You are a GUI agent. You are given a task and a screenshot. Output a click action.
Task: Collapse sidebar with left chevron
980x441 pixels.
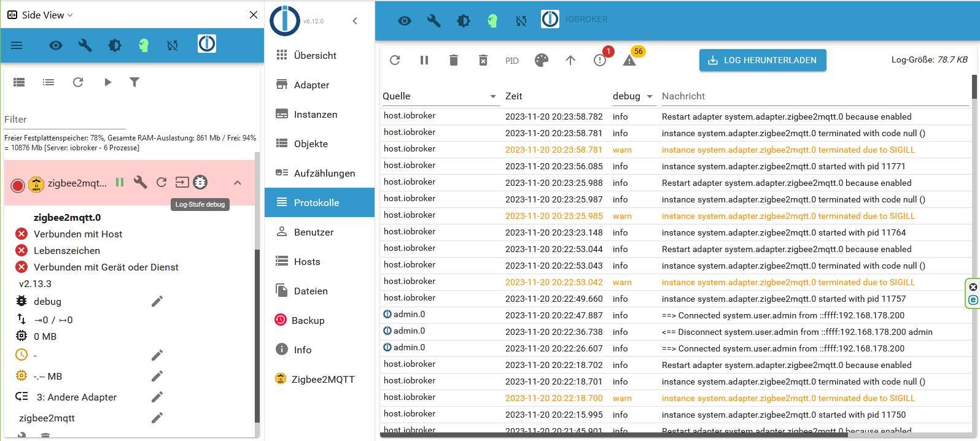coord(355,21)
